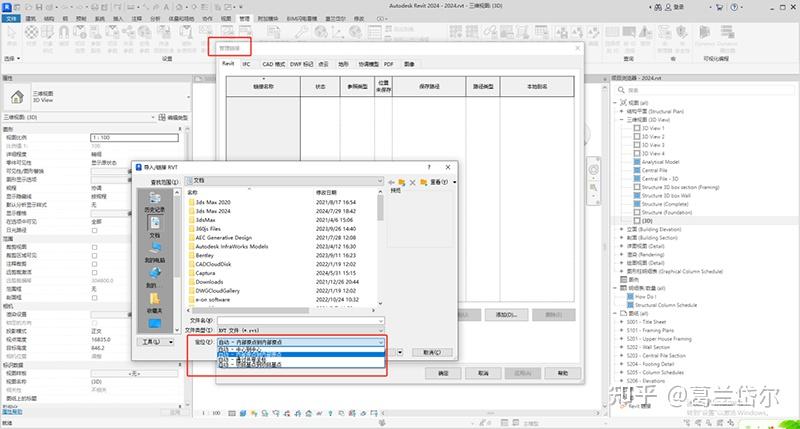Open the Insert ribbon tab

coord(118,18)
